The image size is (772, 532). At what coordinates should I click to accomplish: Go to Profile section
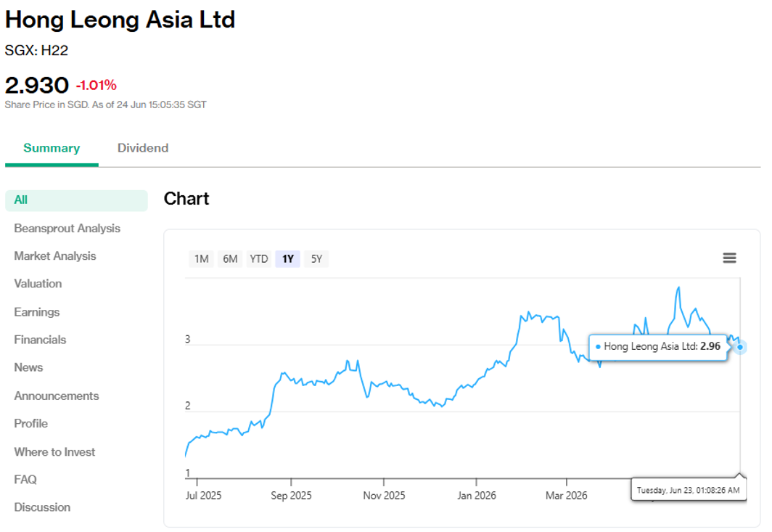coord(31,424)
